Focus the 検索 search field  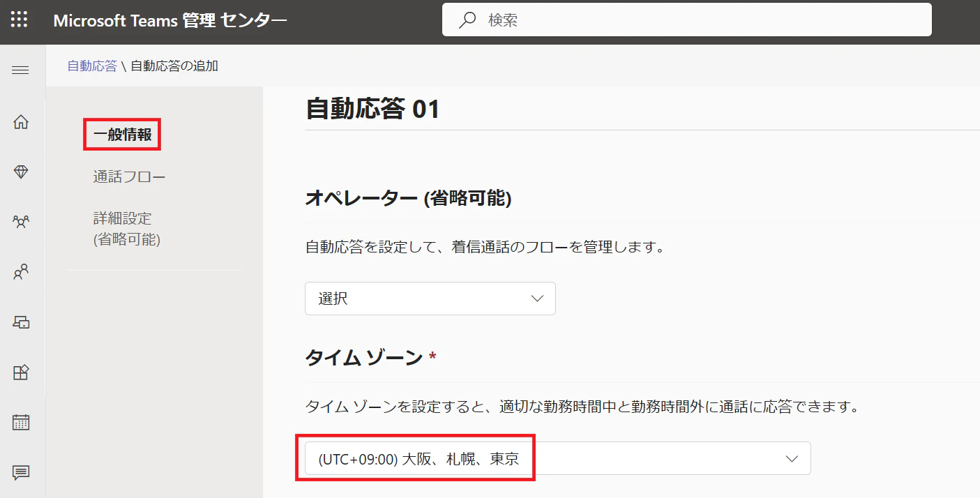pos(687,20)
